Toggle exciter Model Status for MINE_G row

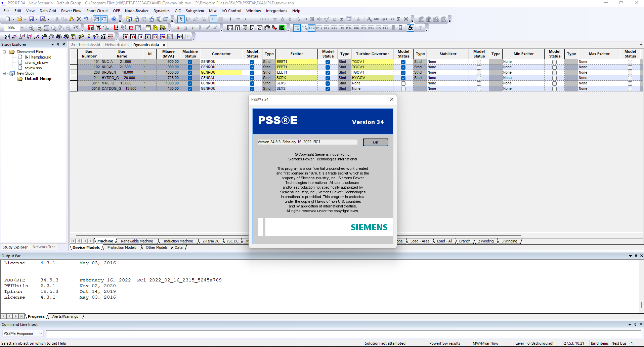328,83
